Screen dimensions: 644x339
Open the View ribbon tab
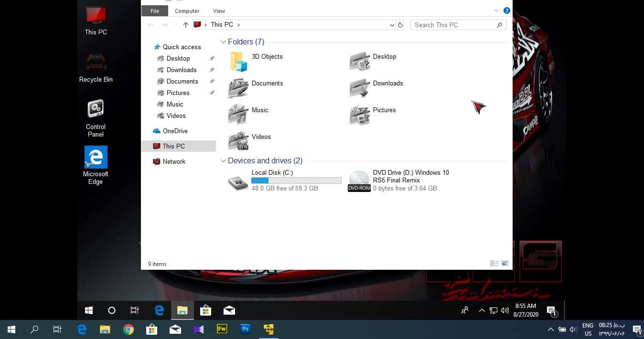coord(219,11)
